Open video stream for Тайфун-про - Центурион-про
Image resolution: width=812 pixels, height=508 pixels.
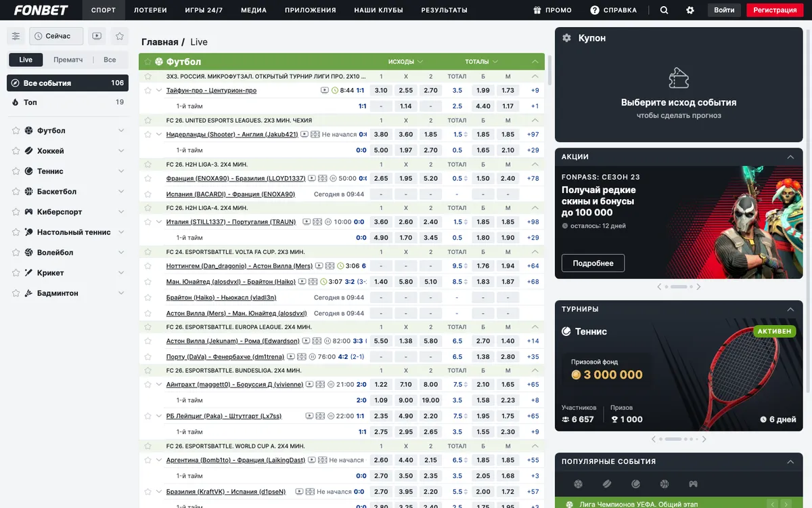[x=325, y=90]
